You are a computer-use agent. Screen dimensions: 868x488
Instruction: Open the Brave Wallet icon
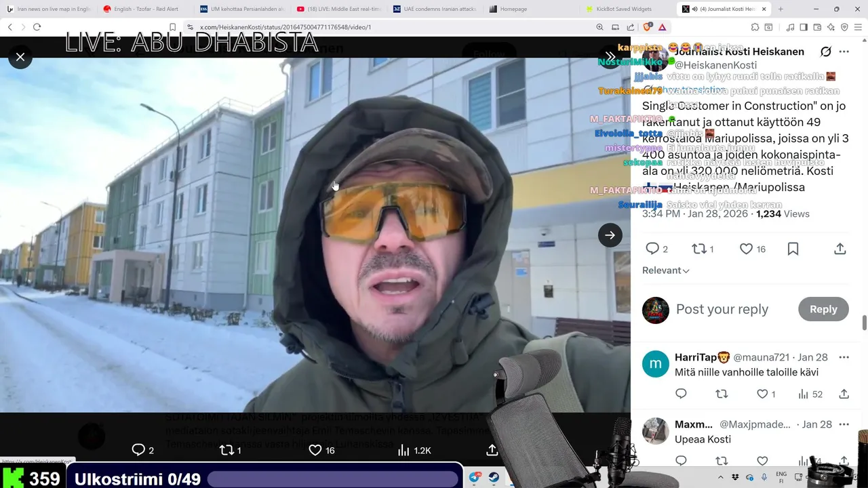[x=817, y=27]
